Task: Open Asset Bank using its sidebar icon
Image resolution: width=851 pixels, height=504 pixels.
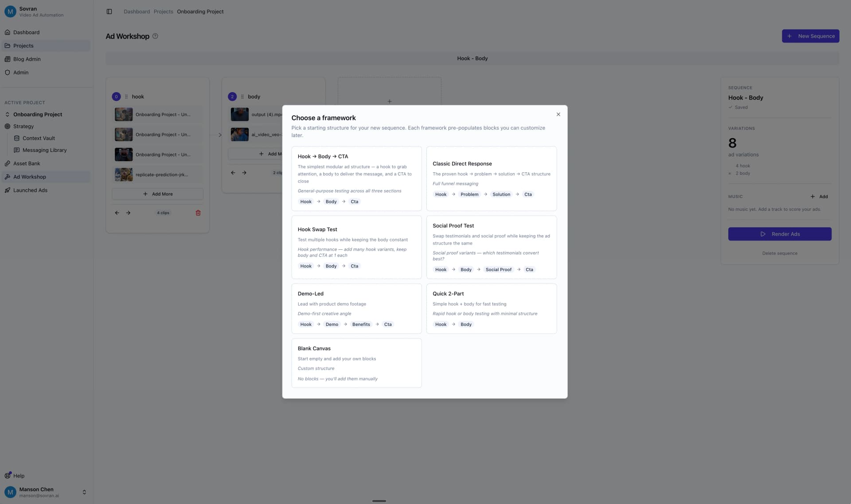Action: pos(7,163)
